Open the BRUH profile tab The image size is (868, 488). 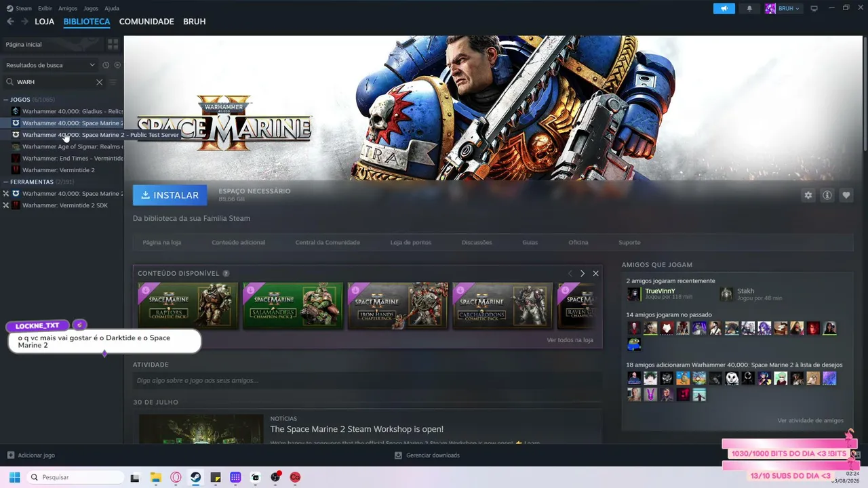[195, 22]
